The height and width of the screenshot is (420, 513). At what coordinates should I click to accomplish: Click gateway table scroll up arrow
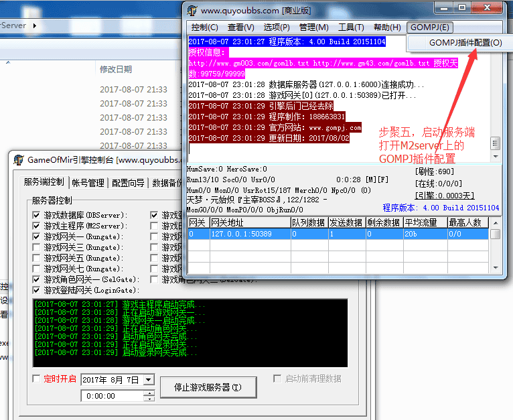496,223
